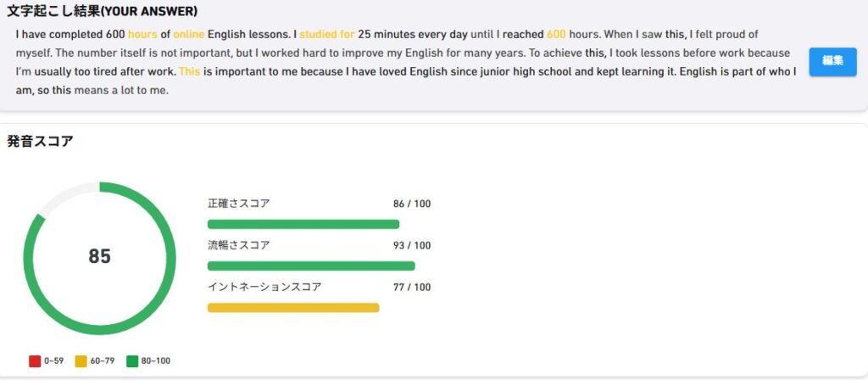This screenshot has height=380, width=868.
Task: Click the 発音スコア section heading
Action: [x=40, y=142]
